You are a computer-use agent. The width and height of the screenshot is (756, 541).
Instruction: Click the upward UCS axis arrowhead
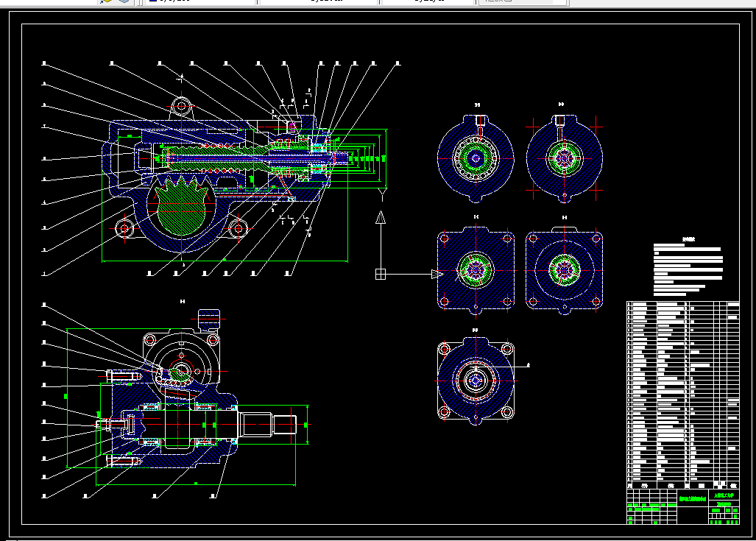point(381,217)
